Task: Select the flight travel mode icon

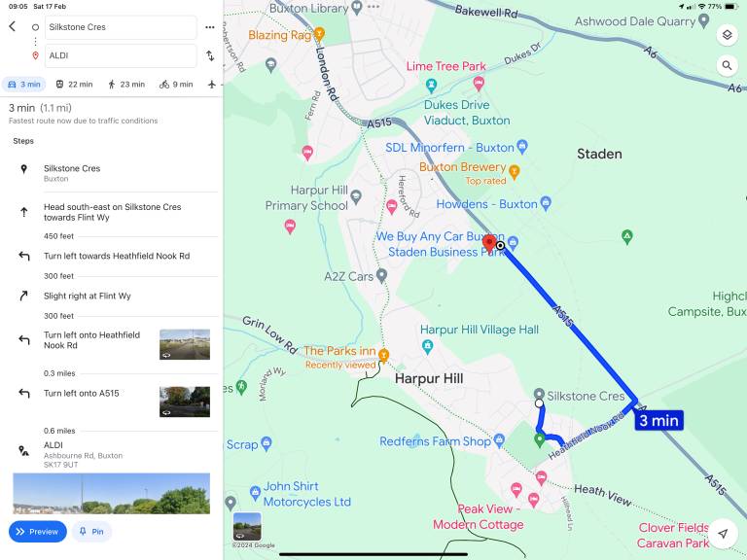Action: 213,85
